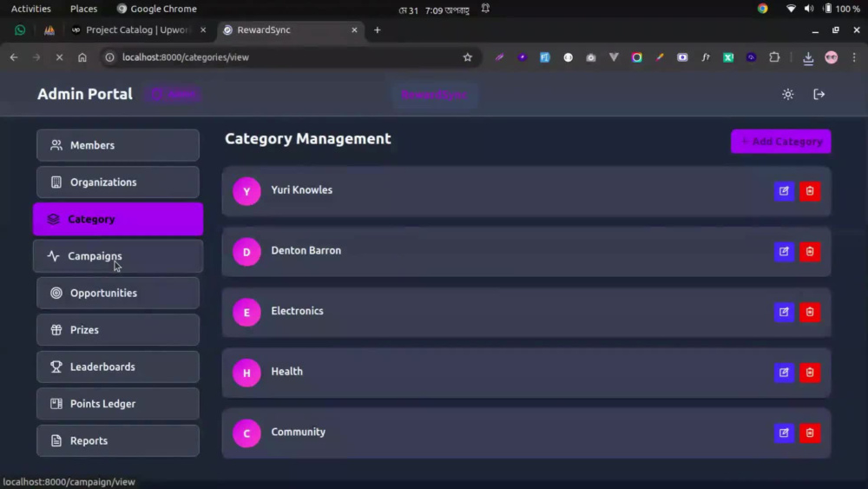View site information icon

(109, 57)
